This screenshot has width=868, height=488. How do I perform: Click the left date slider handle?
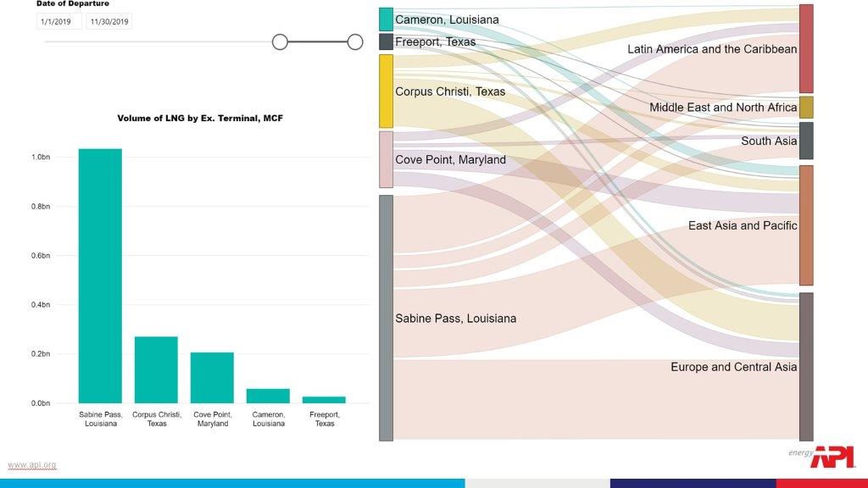[280, 42]
